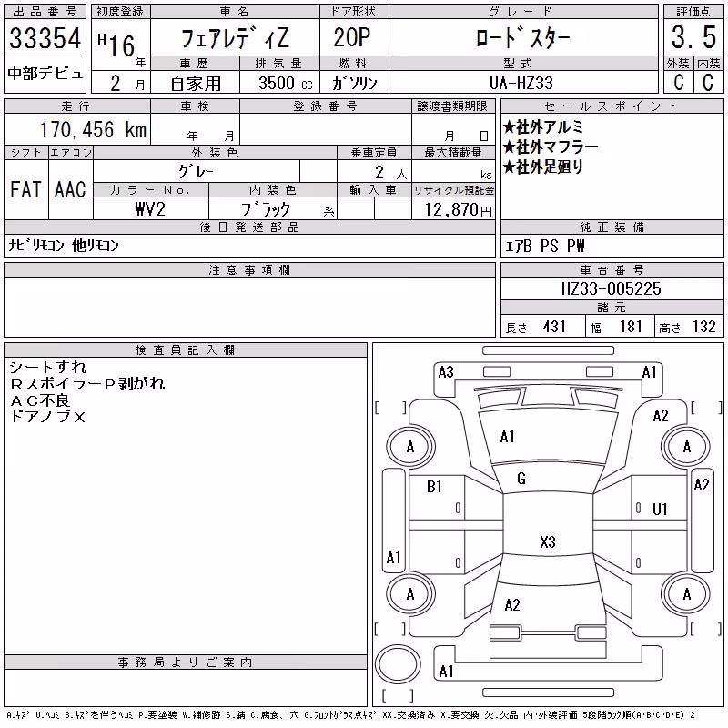Click the A1 mark on rear bumper

click(x=446, y=672)
